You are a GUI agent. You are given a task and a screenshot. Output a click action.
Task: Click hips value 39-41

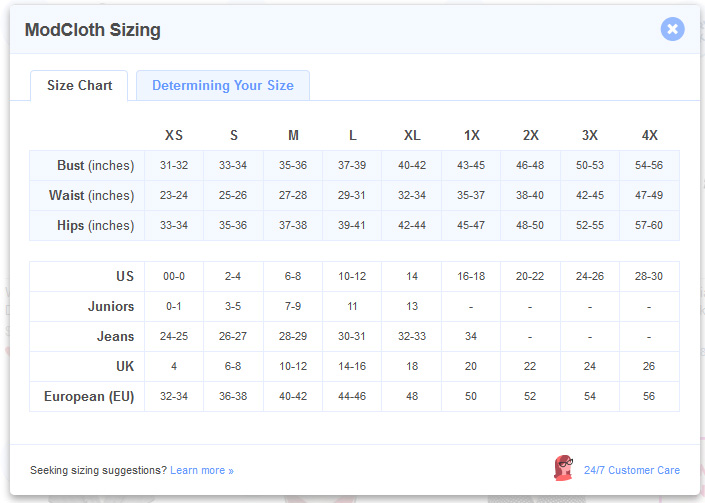352,225
